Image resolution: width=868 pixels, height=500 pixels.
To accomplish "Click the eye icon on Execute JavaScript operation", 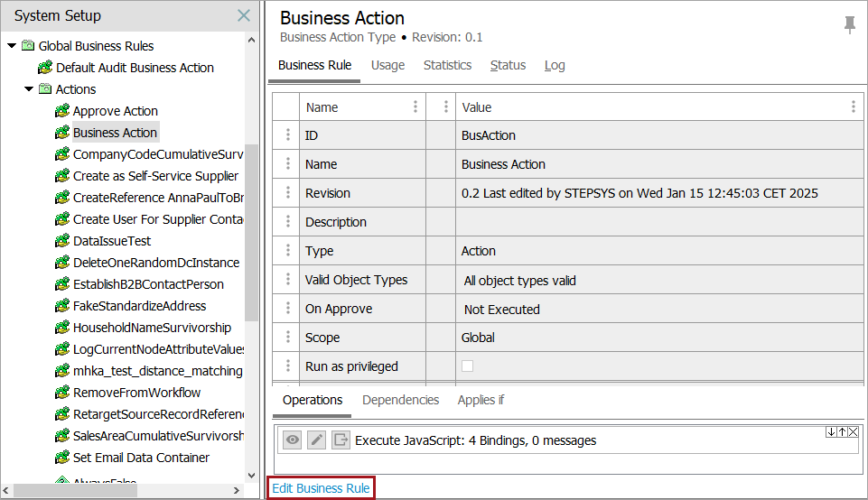I will tap(292, 440).
